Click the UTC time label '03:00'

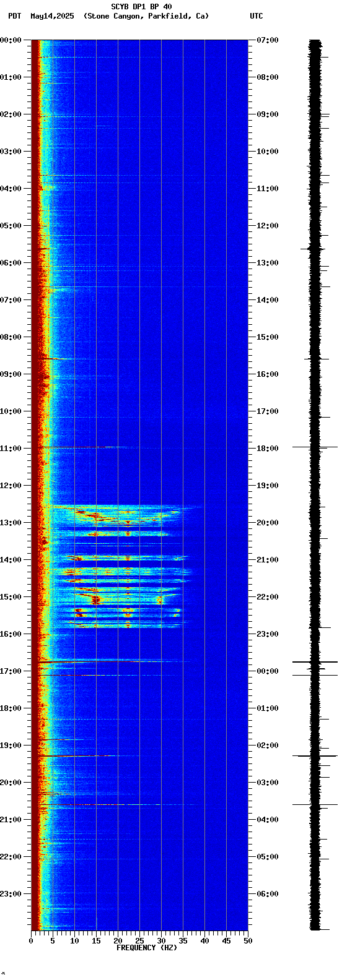coord(268,783)
